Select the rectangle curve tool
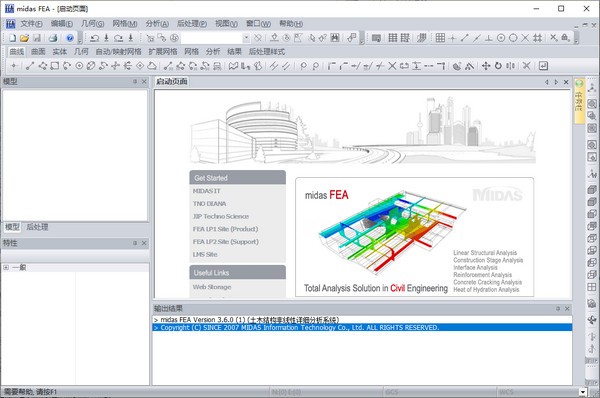The height and width of the screenshot is (398, 600). click(55, 66)
